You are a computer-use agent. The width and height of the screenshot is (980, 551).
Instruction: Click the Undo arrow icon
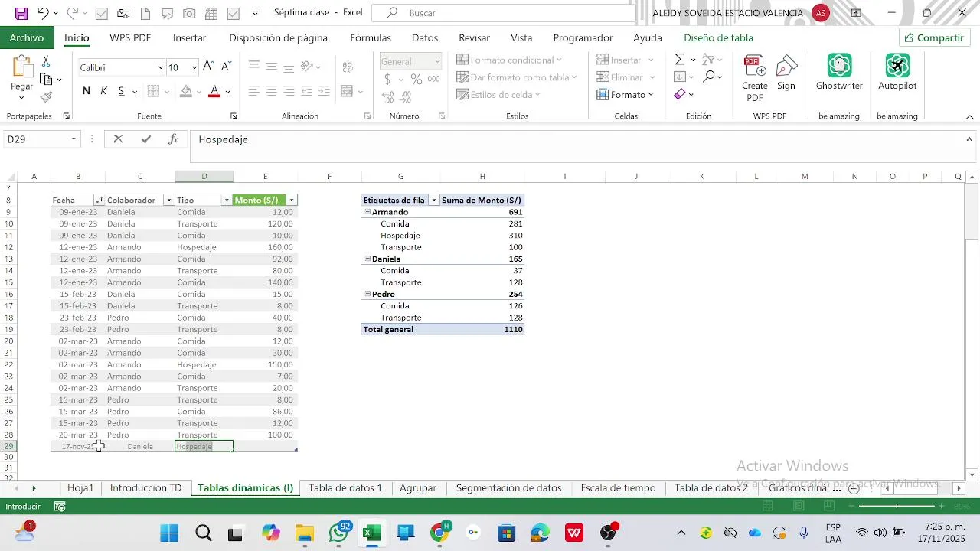click(x=43, y=13)
